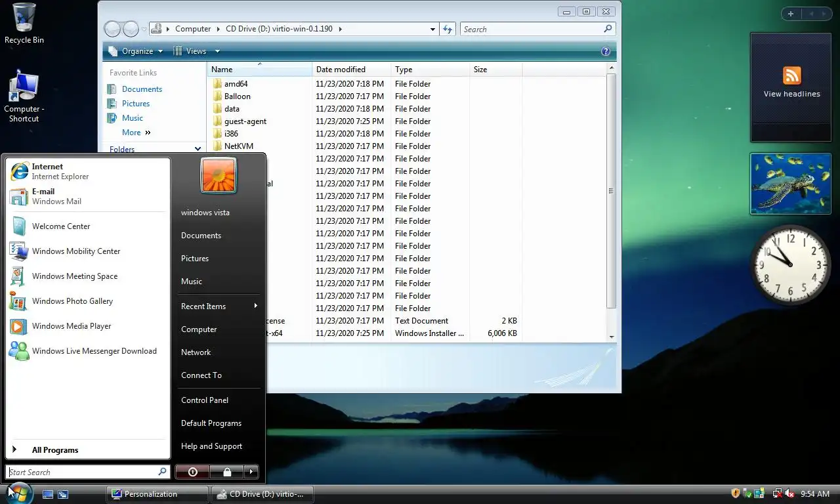Open Windows Mobility Center
840x504 pixels.
click(x=88, y=251)
